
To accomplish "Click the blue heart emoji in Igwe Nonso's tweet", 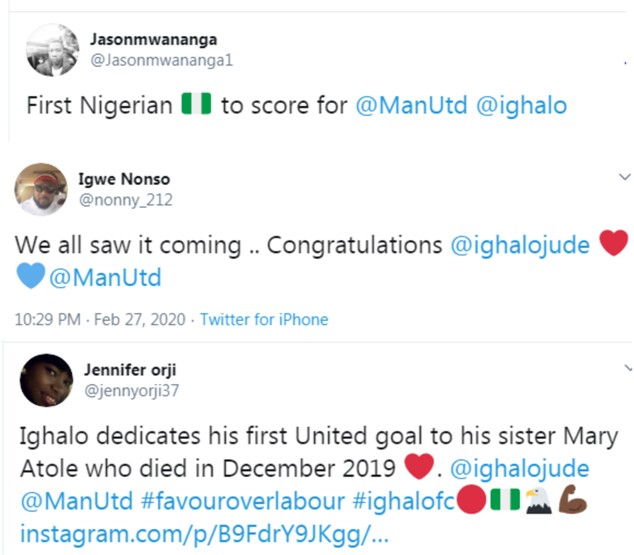I will (x=30, y=275).
